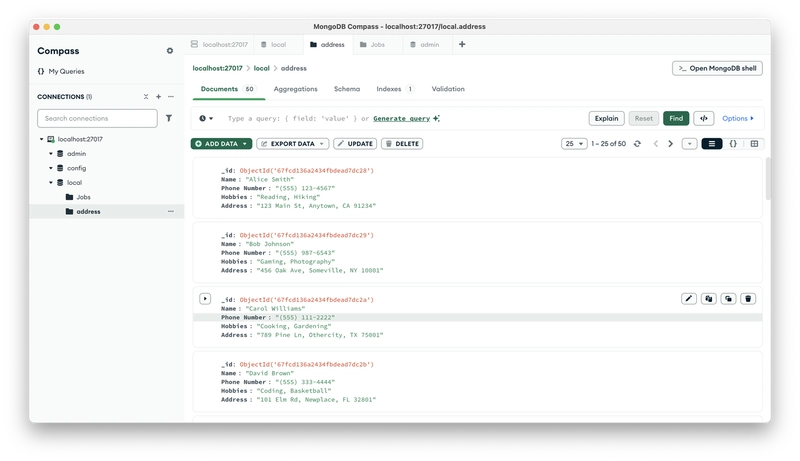Viewport: 800px width, 461px height.
Task: Click the export query to language code icon
Action: pyautogui.click(x=704, y=118)
